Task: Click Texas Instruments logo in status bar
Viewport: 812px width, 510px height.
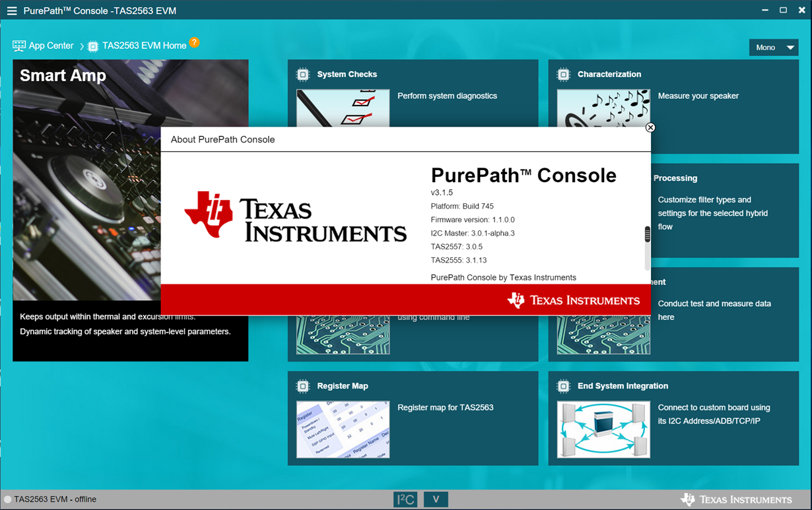Action: pos(736,499)
